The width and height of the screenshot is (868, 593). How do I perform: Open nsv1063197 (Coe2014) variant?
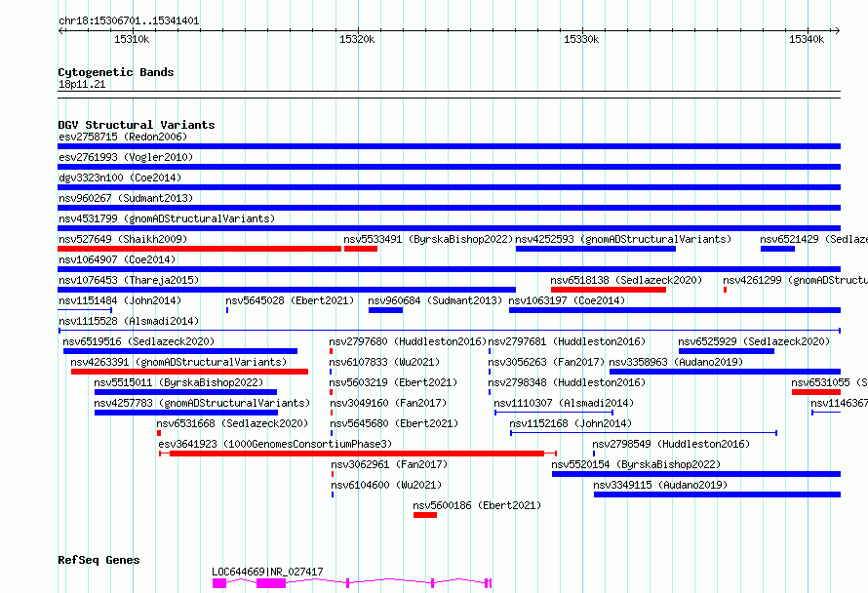567,300
